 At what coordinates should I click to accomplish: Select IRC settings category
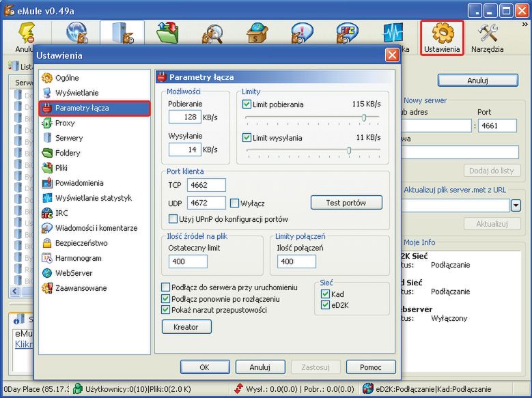(x=94, y=213)
